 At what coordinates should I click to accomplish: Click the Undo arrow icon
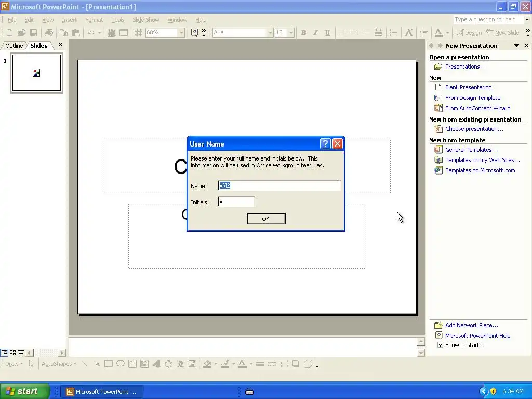point(91,33)
